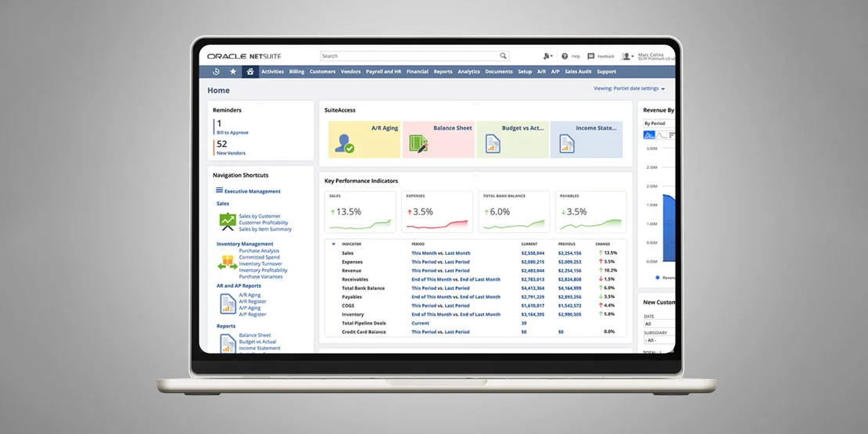Open the Financial menu
This screenshot has width=868, height=434.
coord(418,72)
